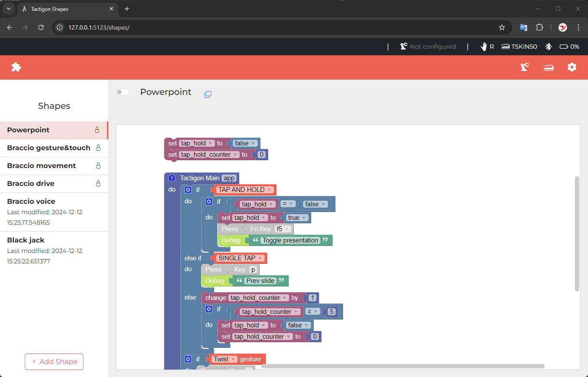
Task: Open the true value dropdown
Action: click(x=297, y=218)
